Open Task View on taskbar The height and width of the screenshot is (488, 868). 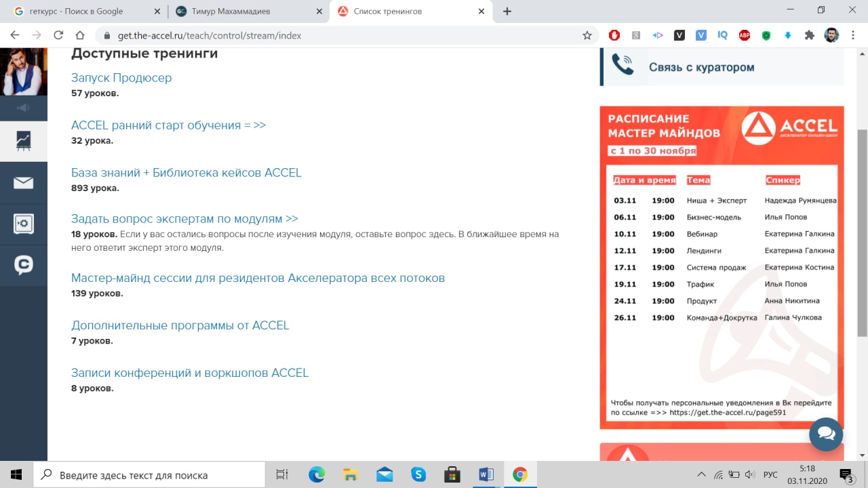point(282,474)
